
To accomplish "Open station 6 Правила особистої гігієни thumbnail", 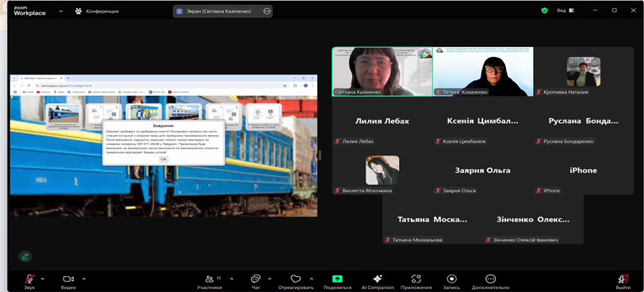I will (x=264, y=117).
